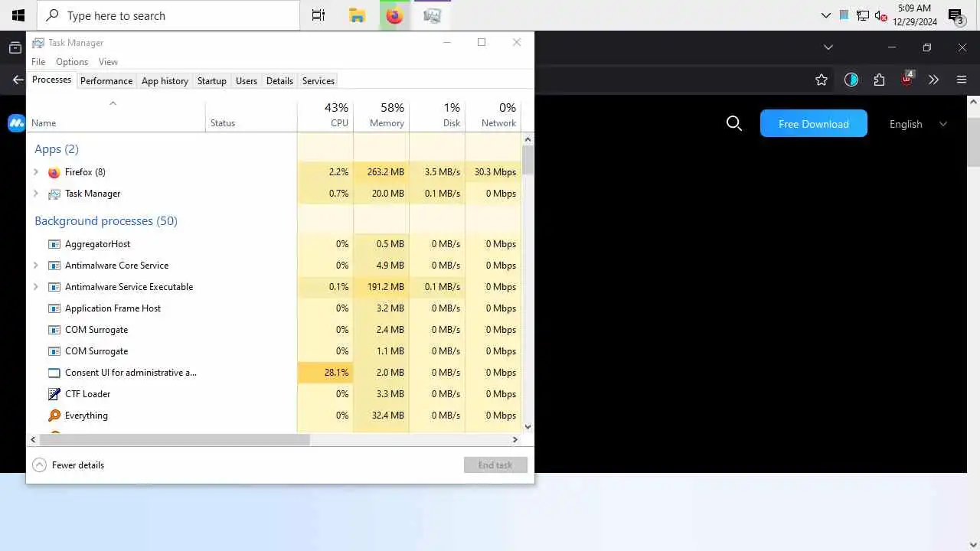Open the View menu
Screen dimensions: 980x551
click(108, 62)
